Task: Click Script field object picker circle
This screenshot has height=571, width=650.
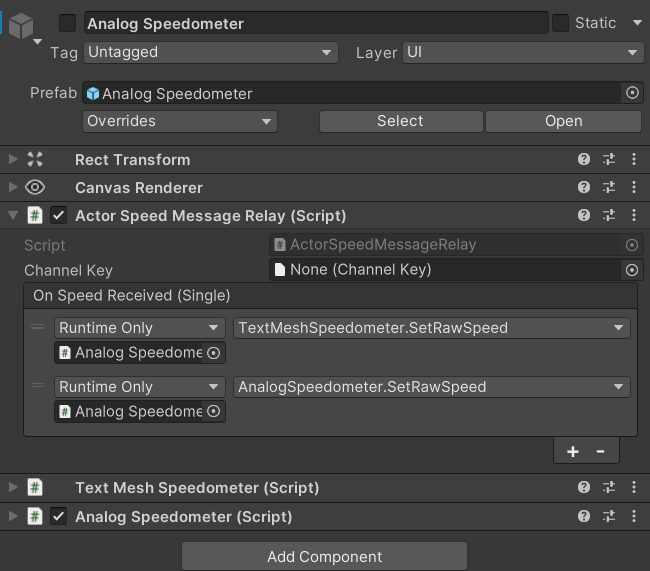Action: point(632,245)
